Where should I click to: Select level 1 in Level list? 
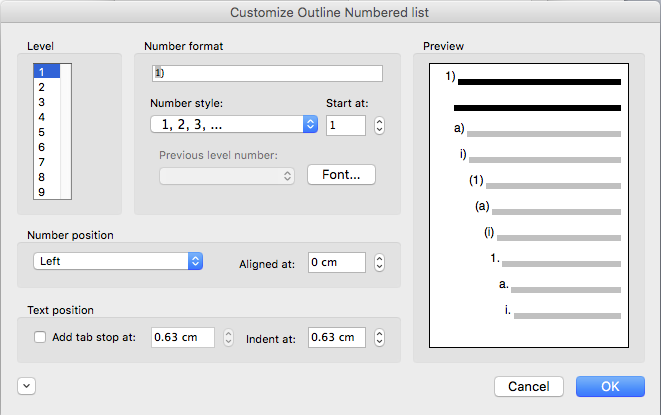pyautogui.click(x=47, y=72)
